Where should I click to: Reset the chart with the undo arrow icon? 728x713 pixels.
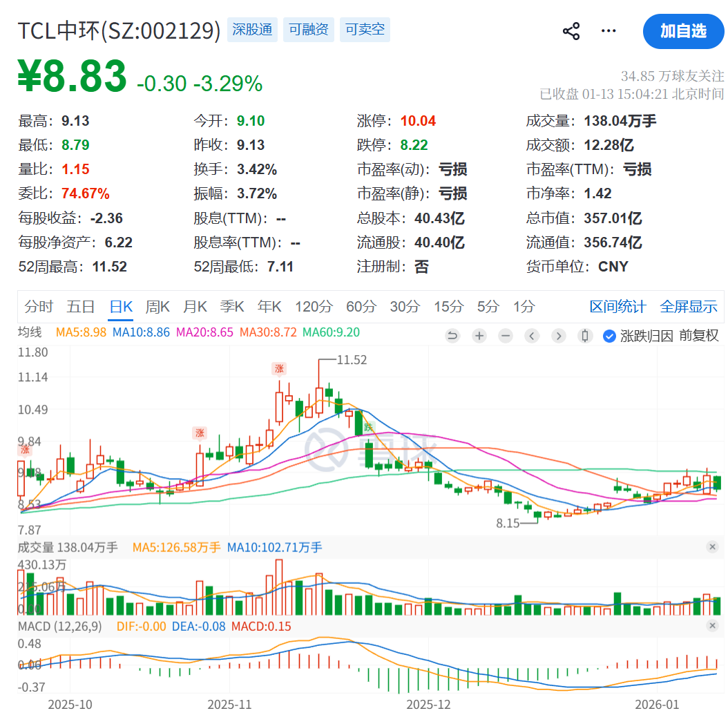tap(453, 336)
